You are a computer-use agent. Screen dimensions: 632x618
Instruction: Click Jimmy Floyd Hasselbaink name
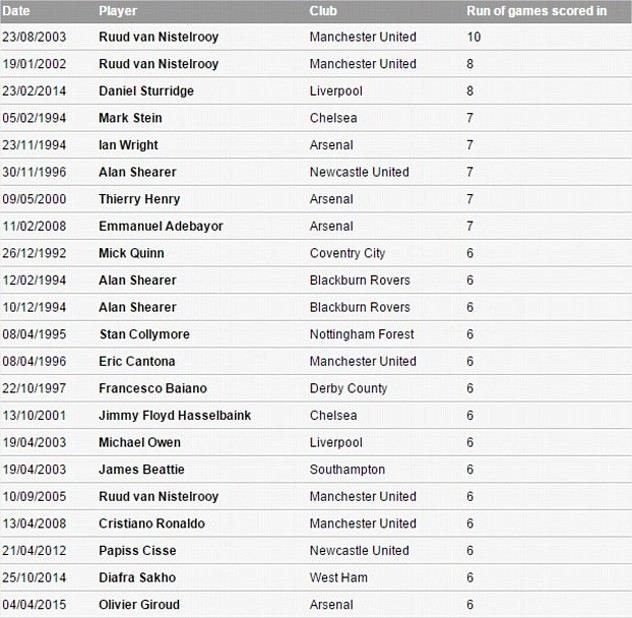(174, 415)
